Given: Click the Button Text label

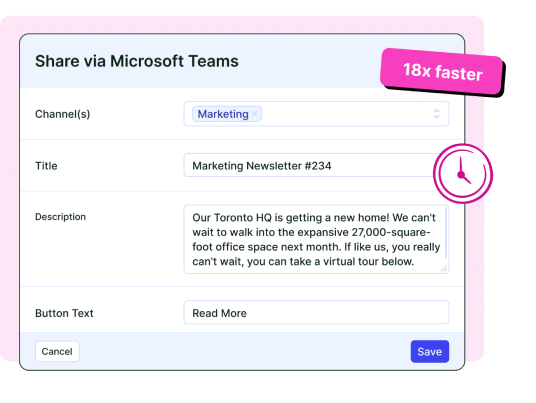Looking at the screenshot, I should 64,313.
